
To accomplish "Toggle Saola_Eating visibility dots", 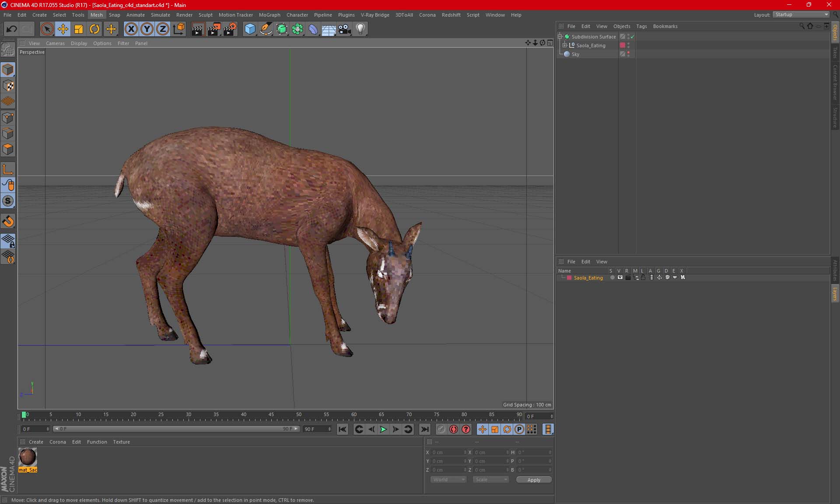I will click(x=629, y=45).
